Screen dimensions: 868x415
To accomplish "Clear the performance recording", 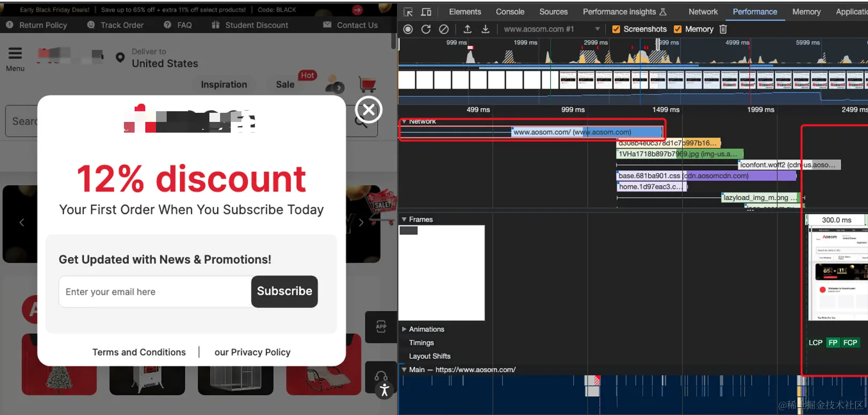I will (443, 29).
